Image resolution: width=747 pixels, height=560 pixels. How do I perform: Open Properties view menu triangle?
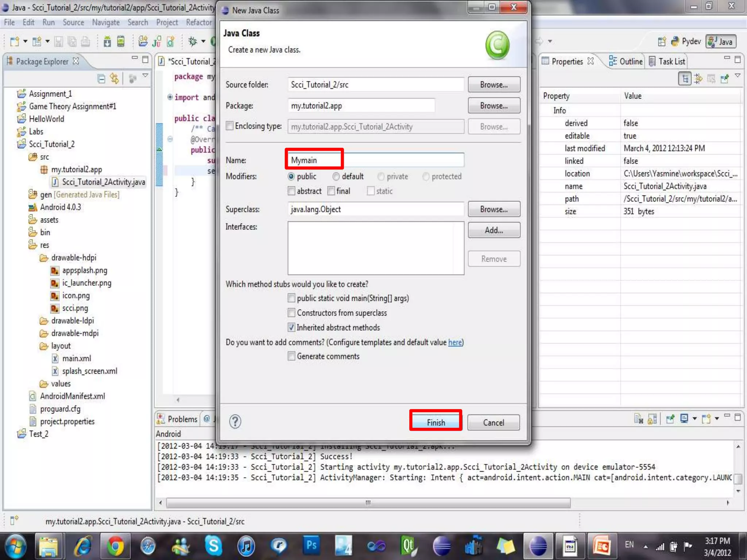(738, 76)
